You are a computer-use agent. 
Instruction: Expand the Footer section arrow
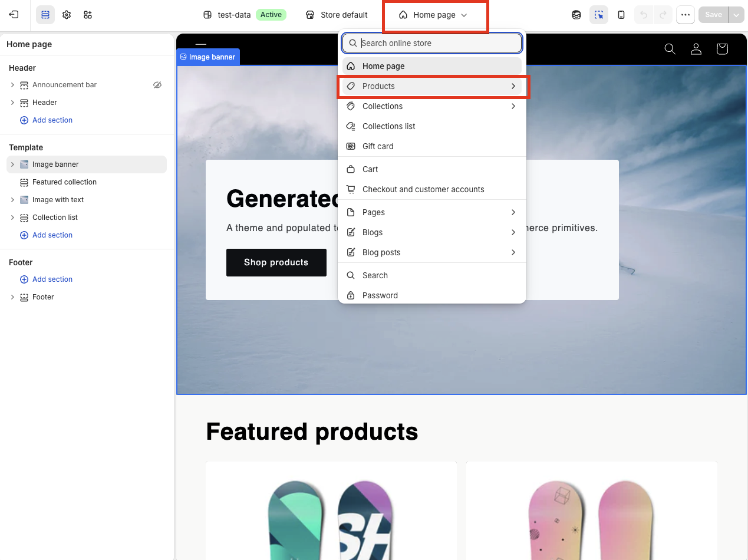[12, 297]
